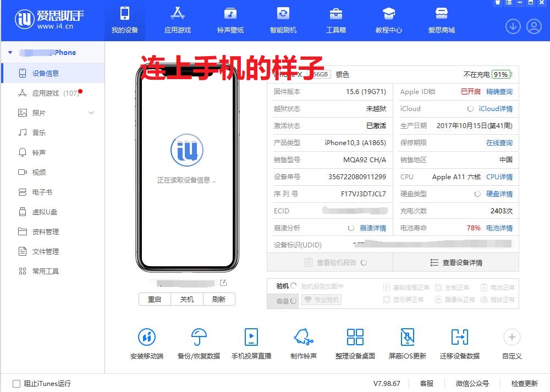Click the version number V7.98.67

(387, 384)
